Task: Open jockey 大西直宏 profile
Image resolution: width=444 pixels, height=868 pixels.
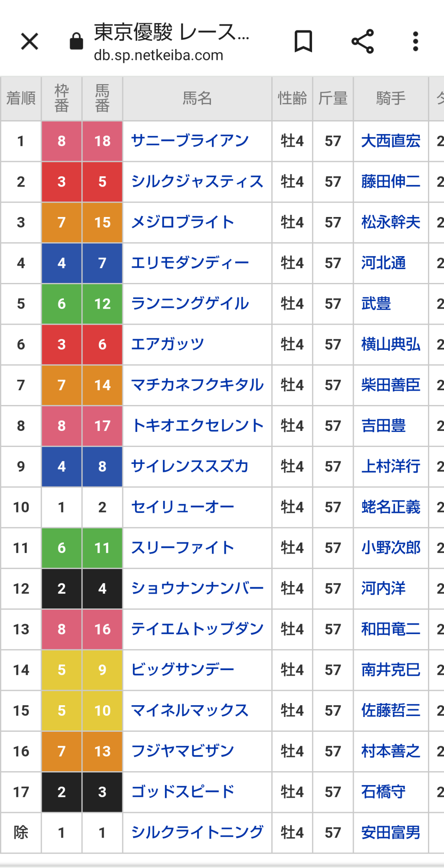Action: pos(391,141)
